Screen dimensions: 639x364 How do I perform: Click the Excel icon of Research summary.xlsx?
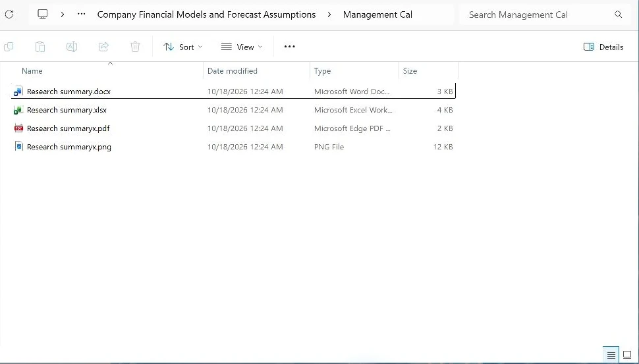pyautogui.click(x=18, y=110)
